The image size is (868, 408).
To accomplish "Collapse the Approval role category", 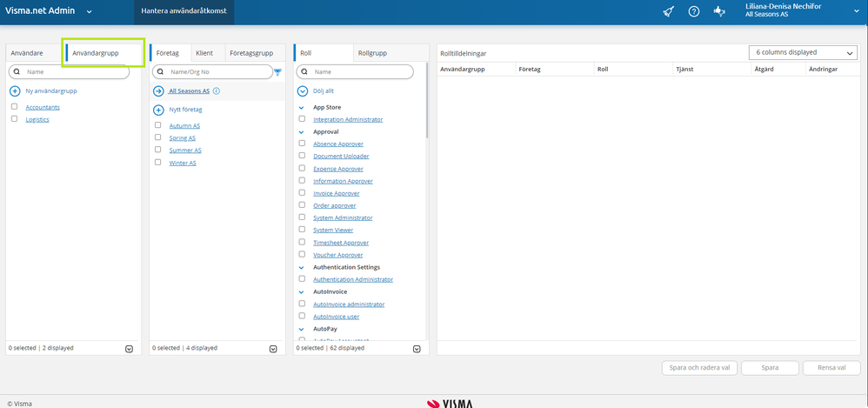I will pos(302,132).
